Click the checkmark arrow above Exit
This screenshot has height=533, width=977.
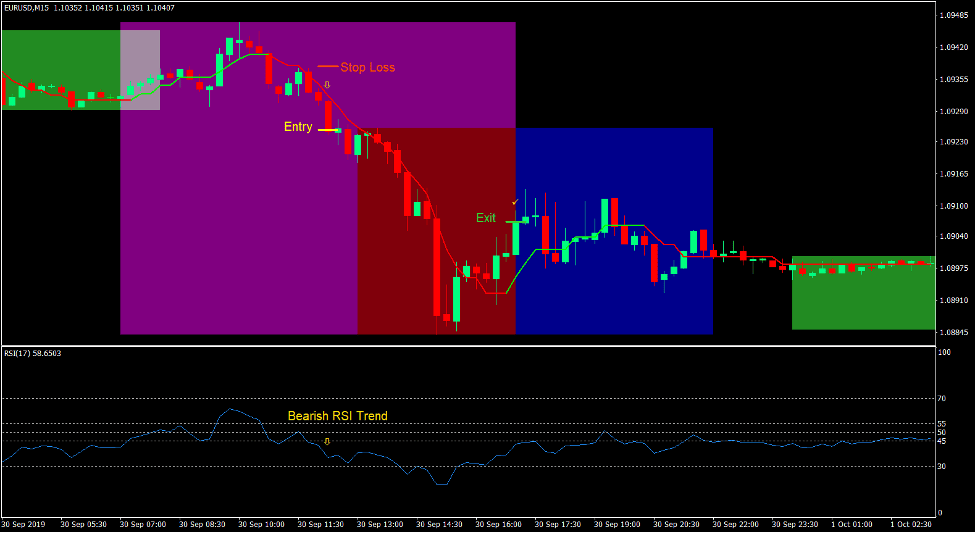point(515,202)
